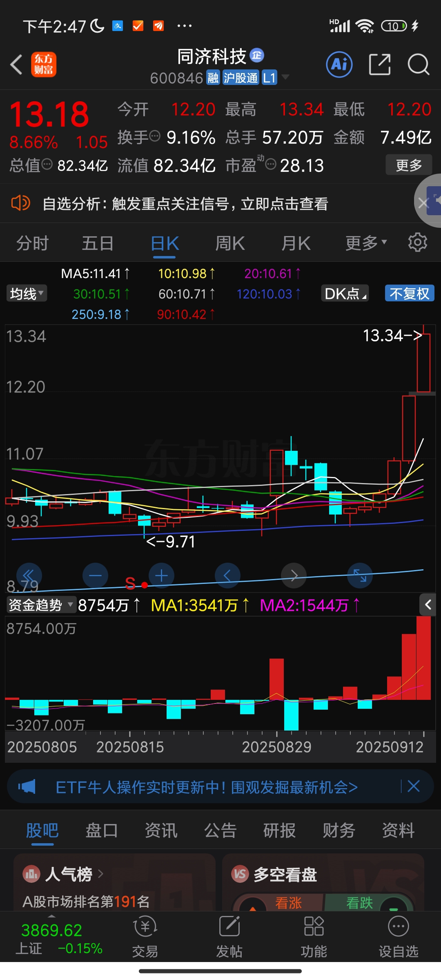Tap the megaphone icon in ETF banner
This screenshot has width=441, height=980.
coord(27,786)
